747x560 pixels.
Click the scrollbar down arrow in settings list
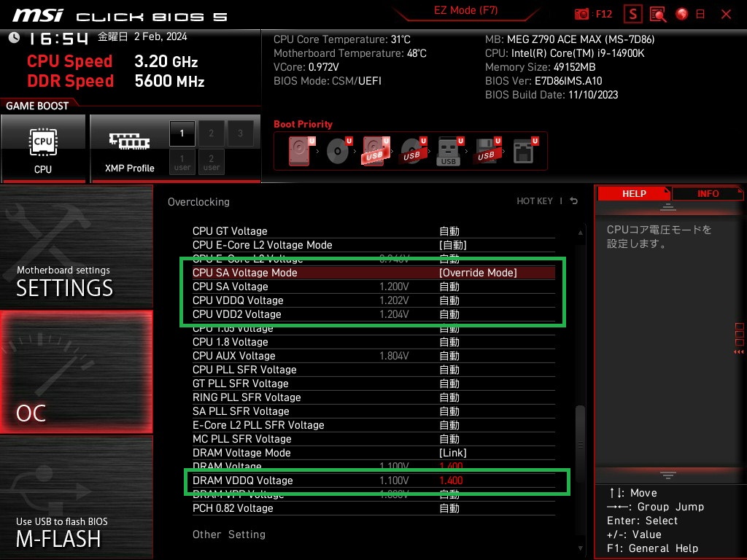[x=580, y=548]
